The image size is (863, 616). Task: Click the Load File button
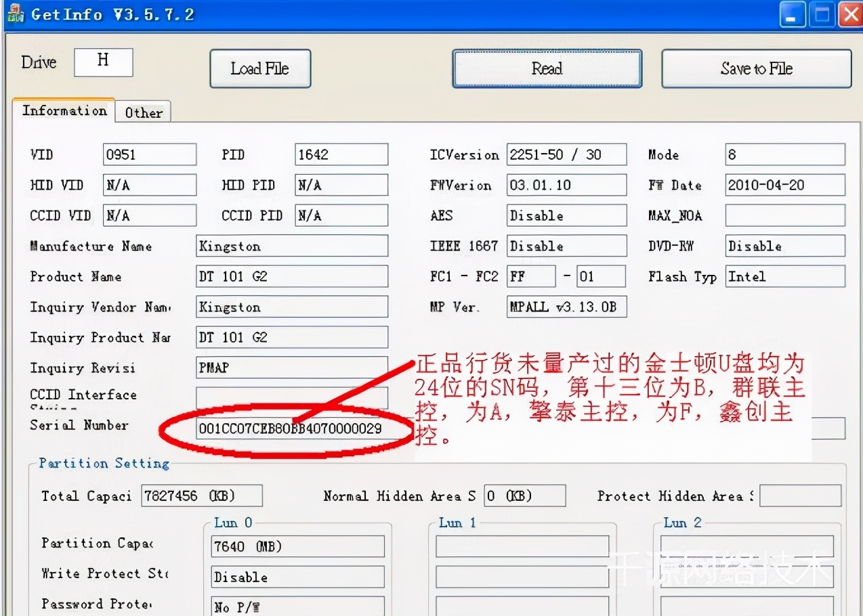click(x=260, y=68)
